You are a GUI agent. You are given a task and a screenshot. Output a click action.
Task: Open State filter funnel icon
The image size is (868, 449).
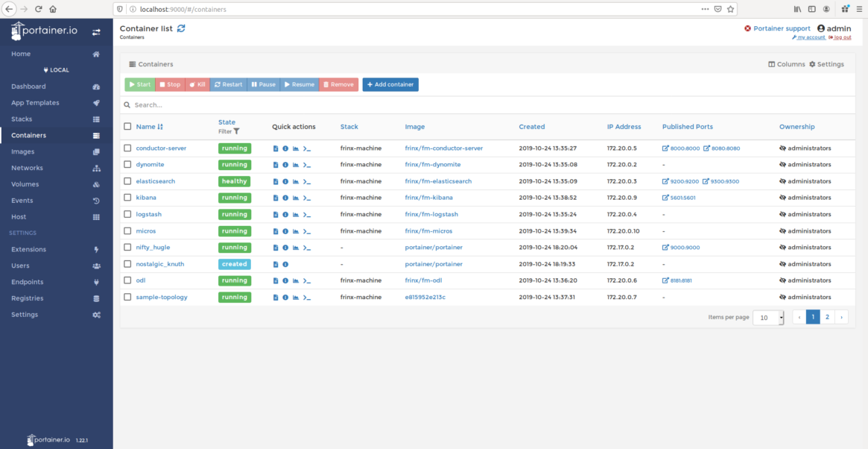(237, 131)
